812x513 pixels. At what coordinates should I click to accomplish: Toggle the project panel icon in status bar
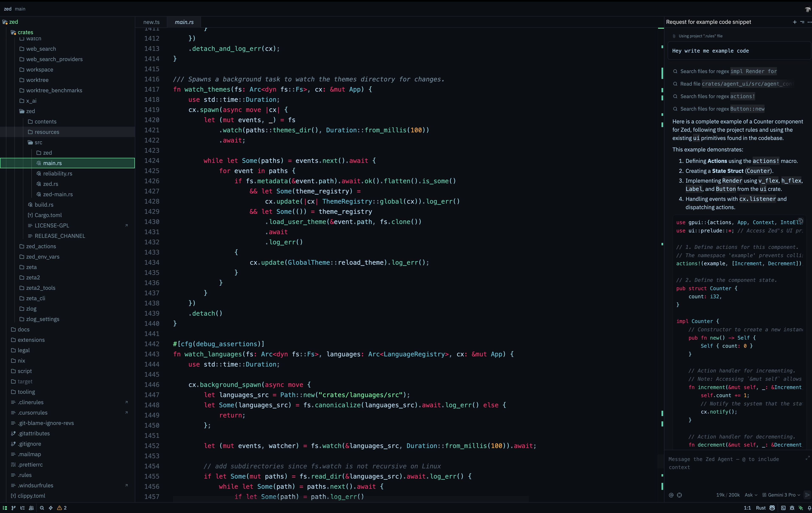point(5,508)
